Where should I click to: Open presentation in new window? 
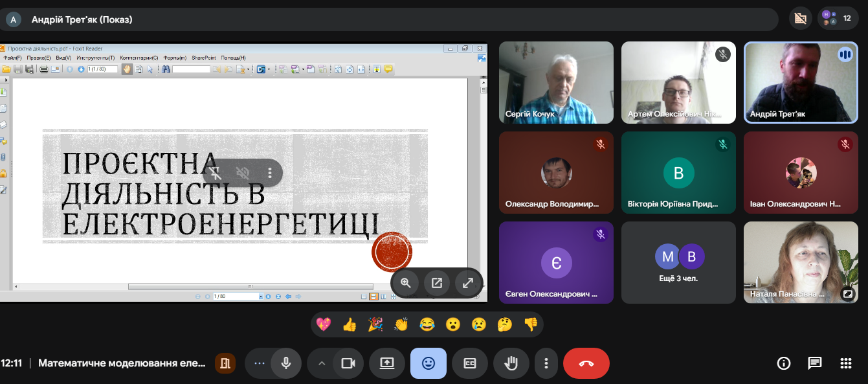tap(437, 282)
